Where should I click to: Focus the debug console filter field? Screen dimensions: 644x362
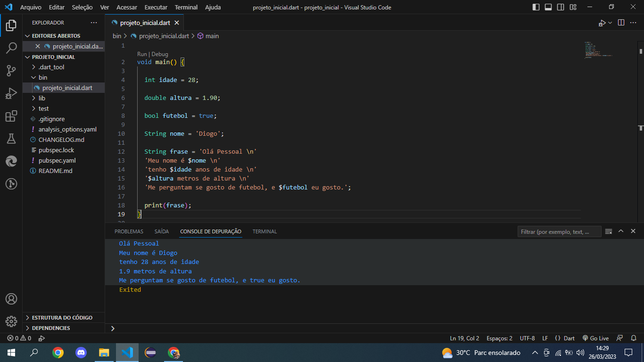click(559, 231)
